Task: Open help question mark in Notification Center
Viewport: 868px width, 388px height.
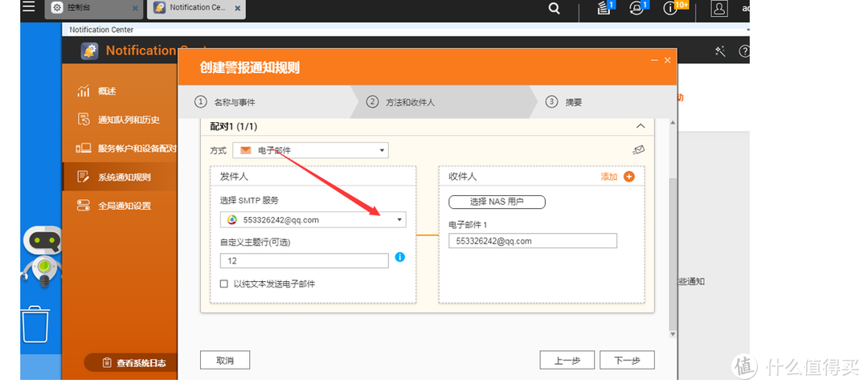Action: coord(744,51)
